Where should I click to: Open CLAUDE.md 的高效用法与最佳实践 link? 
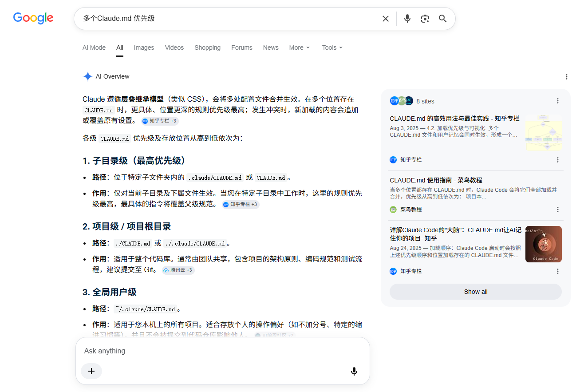tap(454, 119)
